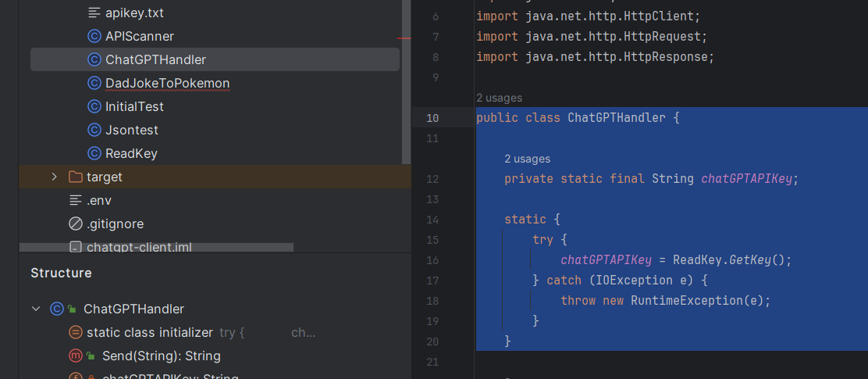This screenshot has height=379, width=868.
Task: Select the target folder name
Action: 105,177
